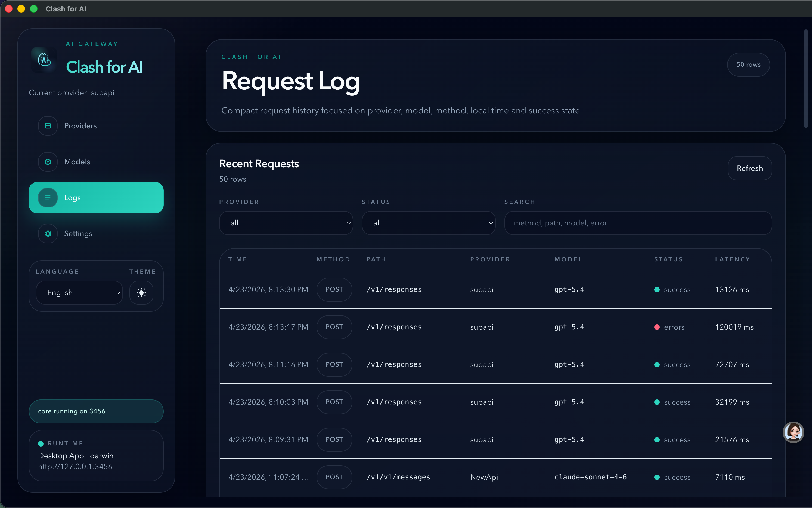Click the floating avatar assistant icon
This screenshot has width=812, height=508.
point(793,432)
